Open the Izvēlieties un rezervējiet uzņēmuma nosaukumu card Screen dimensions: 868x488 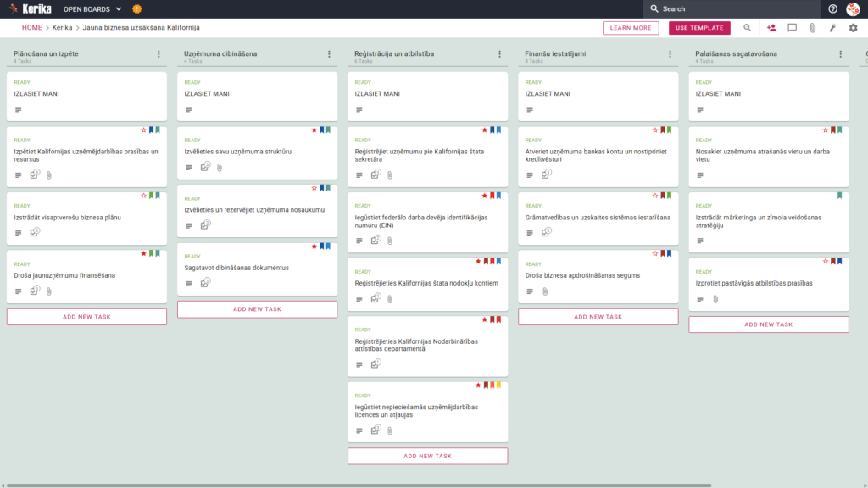click(x=257, y=211)
